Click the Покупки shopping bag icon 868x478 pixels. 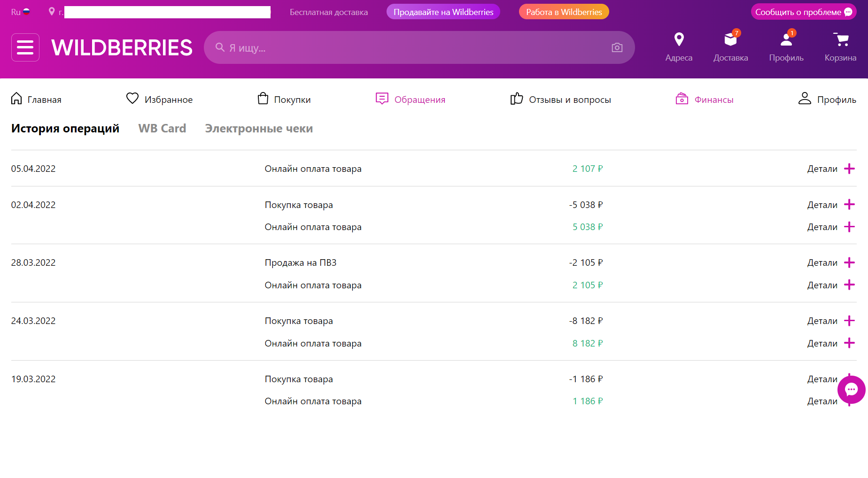pyautogui.click(x=263, y=99)
